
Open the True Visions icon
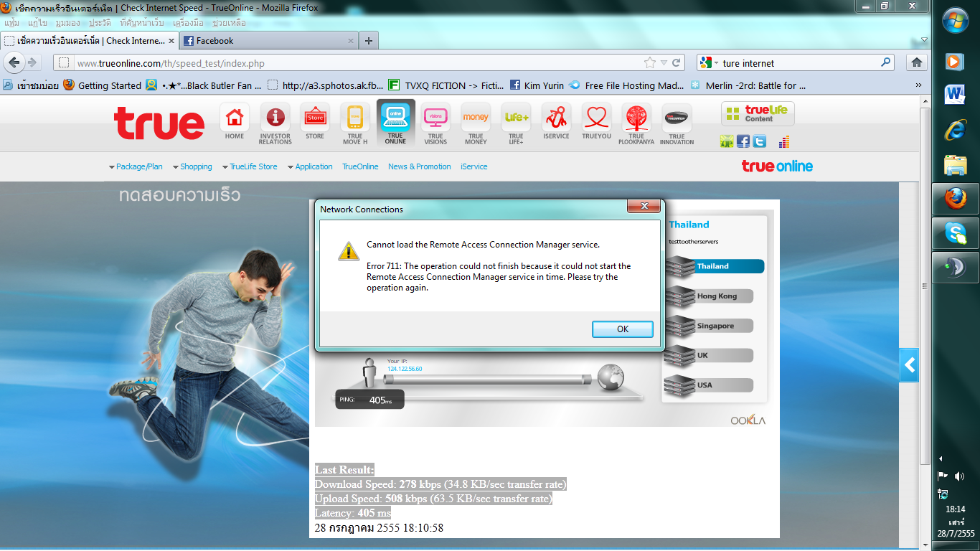point(435,124)
